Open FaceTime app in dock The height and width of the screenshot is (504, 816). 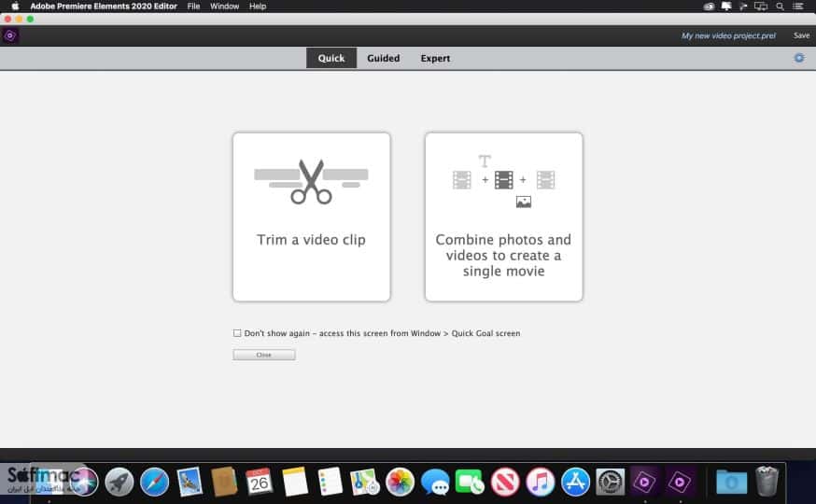click(x=470, y=482)
